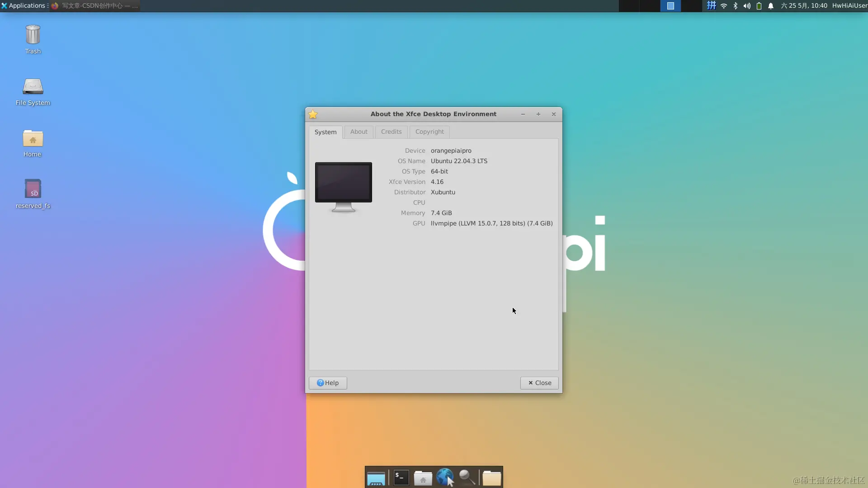
Task: Toggle the Pinyin input method indicator
Action: click(712, 6)
